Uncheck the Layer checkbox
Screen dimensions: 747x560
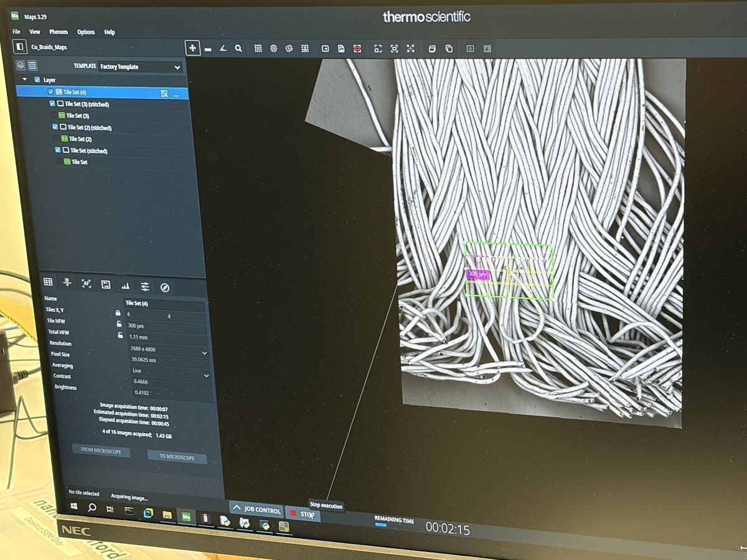point(37,80)
